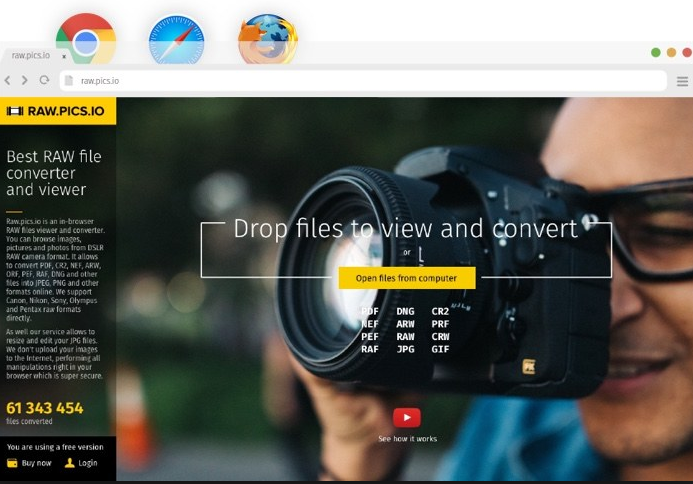Screen dimensions: 693x484
Task: Click the Login link
Action: coord(88,463)
